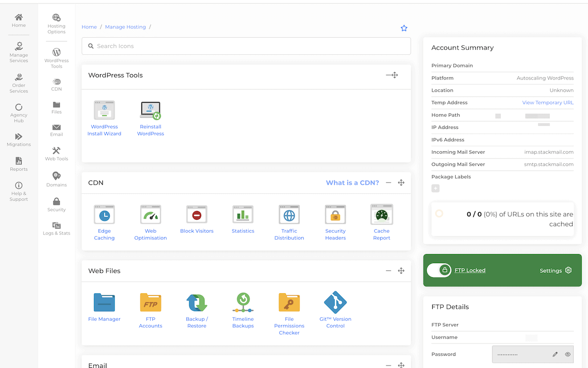
Task: Click move handle on Web Files panel
Action: click(x=401, y=270)
